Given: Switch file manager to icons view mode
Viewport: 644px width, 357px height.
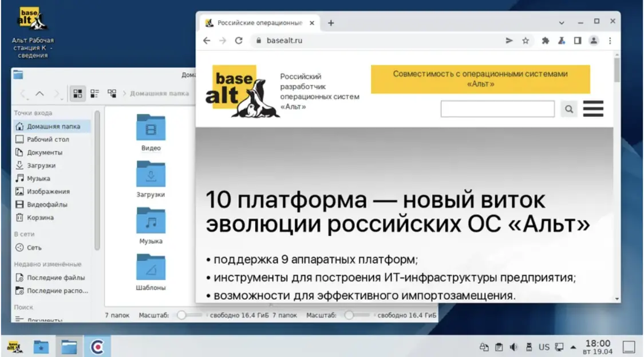Looking at the screenshot, I should point(78,94).
